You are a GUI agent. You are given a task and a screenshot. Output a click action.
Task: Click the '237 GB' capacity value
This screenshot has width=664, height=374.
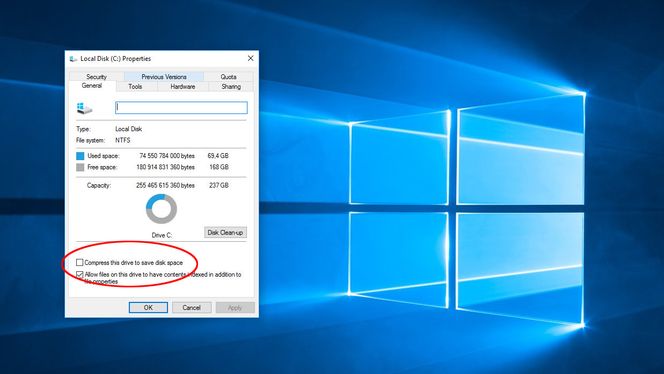(219, 186)
